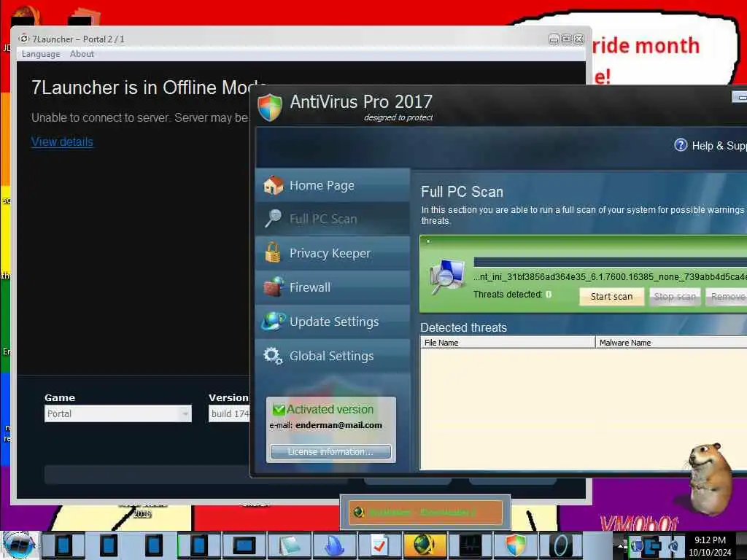This screenshot has height=560, width=747.
Task: Open the Home Page section
Action: point(333,185)
